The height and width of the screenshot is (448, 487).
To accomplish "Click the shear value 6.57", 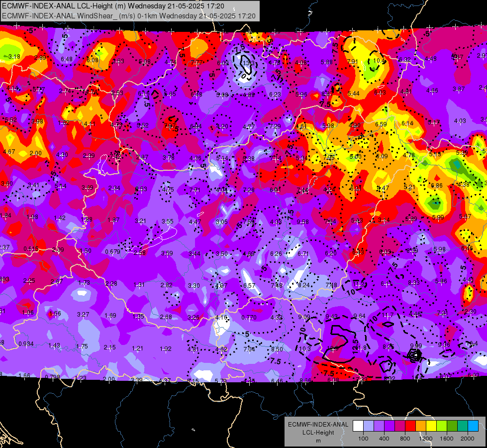I will (x=249, y=285).
